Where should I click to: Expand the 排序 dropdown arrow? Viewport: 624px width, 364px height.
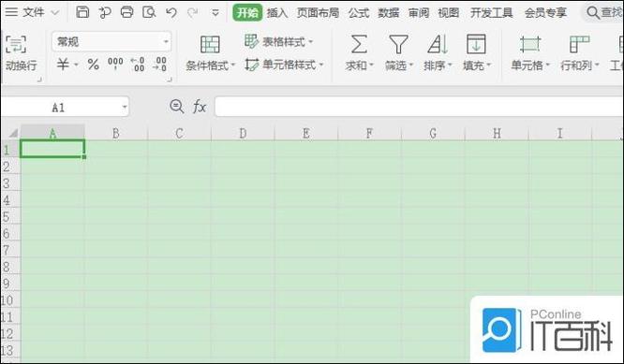coord(450,65)
